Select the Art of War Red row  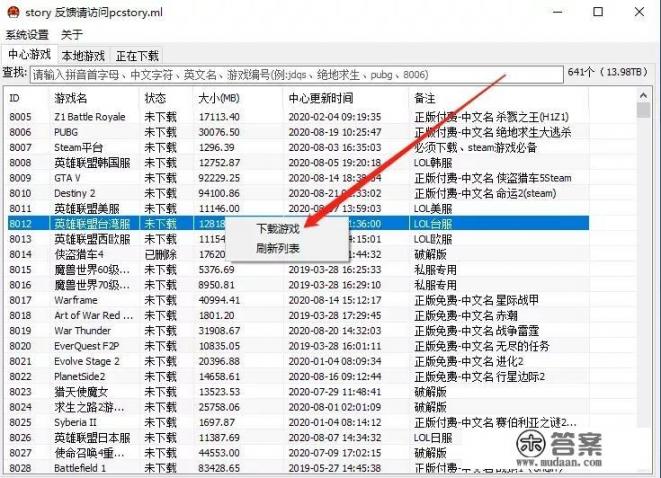[298, 315]
